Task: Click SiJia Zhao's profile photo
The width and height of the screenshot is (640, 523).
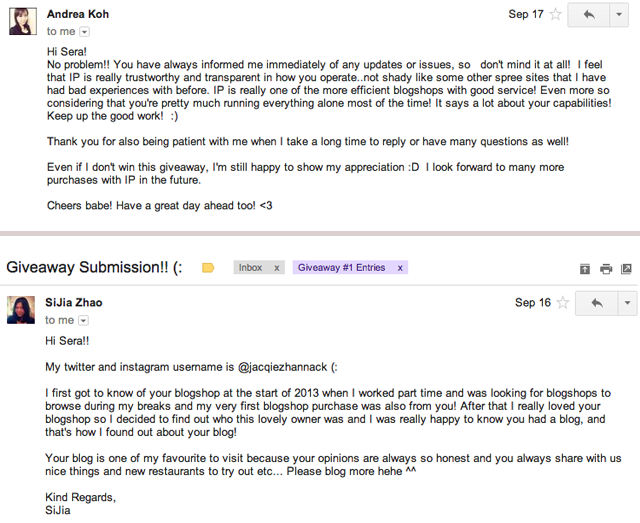Action: 22,310
